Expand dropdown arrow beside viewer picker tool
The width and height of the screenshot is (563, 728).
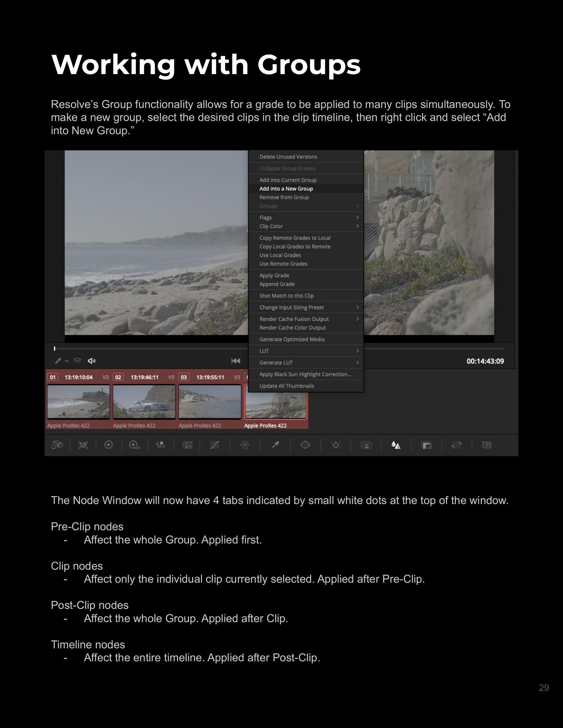point(67,361)
